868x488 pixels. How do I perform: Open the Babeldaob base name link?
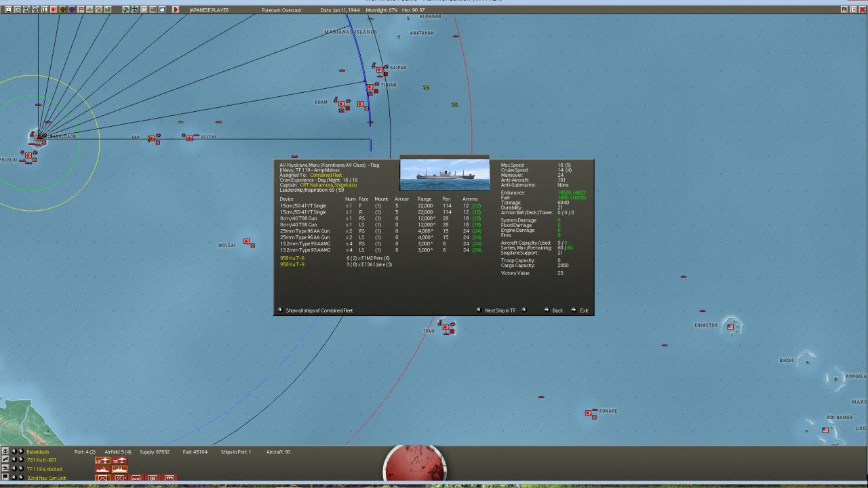click(x=38, y=451)
